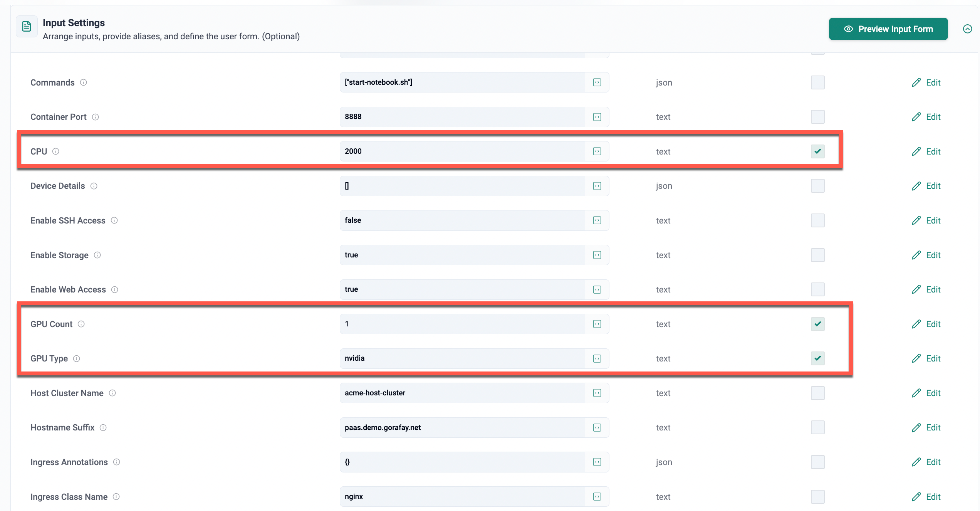Click the expression icon in Commands field
The width and height of the screenshot is (980, 511).
pos(597,82)
